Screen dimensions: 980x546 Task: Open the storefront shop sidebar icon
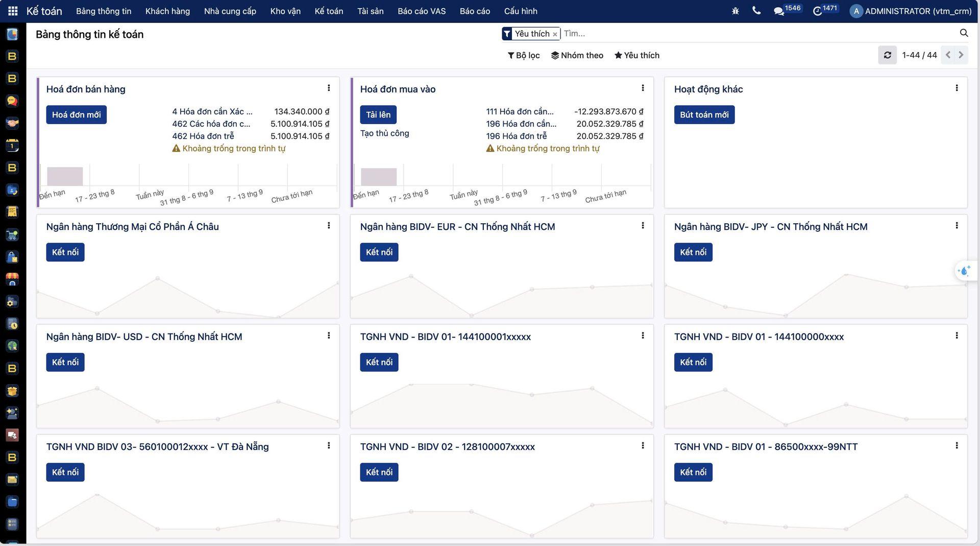12,279
